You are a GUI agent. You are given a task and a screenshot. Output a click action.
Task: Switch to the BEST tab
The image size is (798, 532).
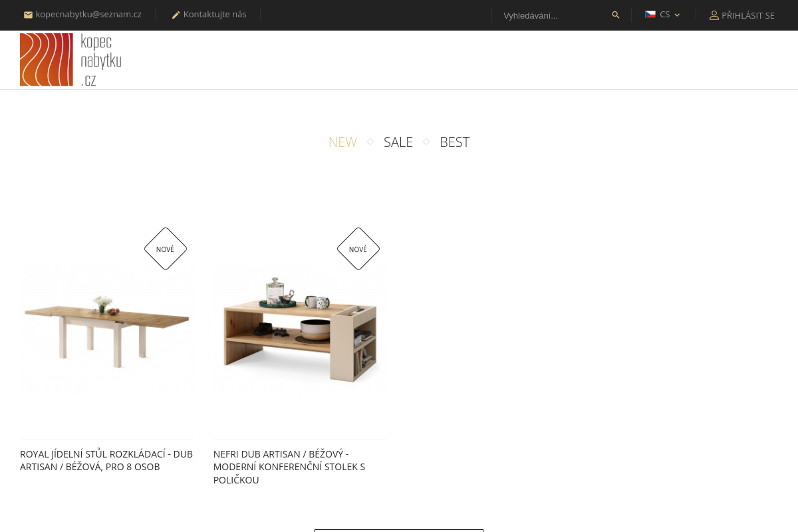click(454, 142)
